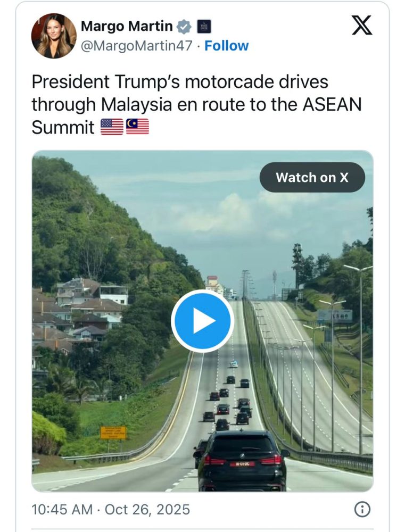Click the black SUV in the video thumbnail
The image size is (405, 532).
242,461
